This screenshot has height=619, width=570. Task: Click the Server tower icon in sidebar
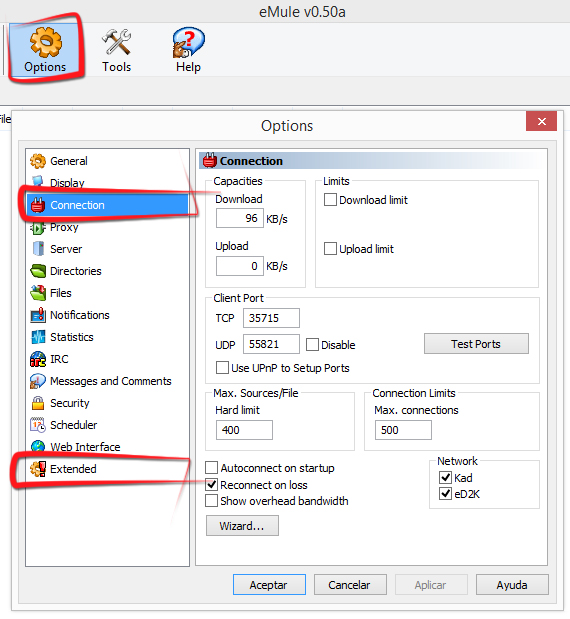(38, 249)
